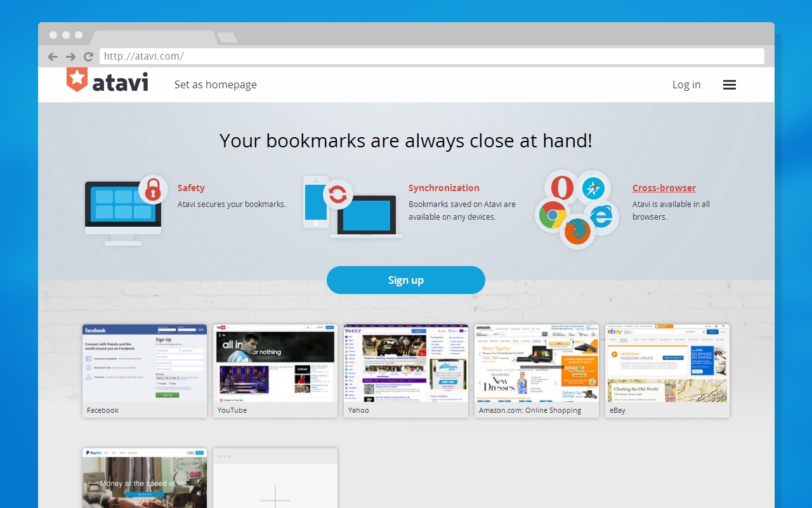Open the Facebook bookmark thumbnail
Viewport: 812px width, 508px height.
tap(145, 371)
